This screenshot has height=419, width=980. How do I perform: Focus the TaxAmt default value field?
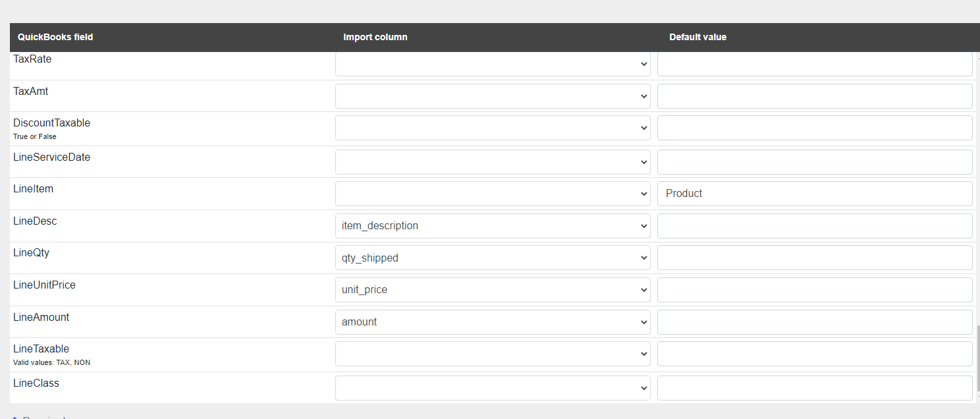(x=815, y=96)
